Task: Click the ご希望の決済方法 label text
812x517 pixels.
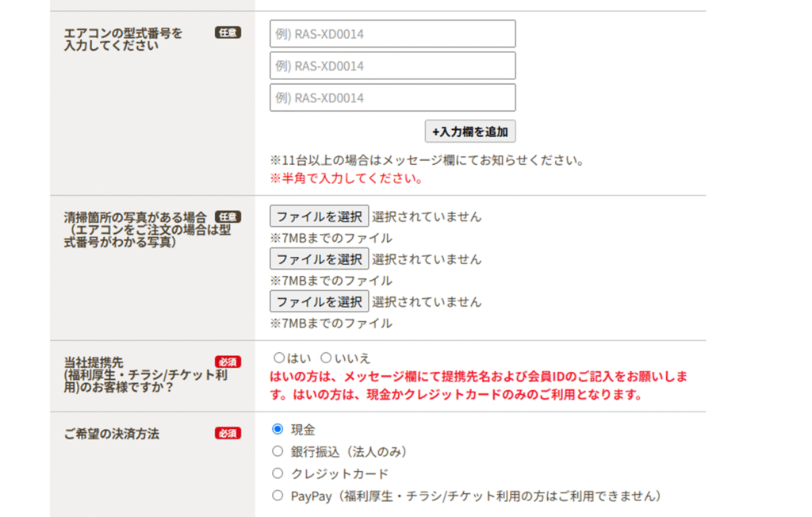Action: pyautogui.click(x=112, y=434)
